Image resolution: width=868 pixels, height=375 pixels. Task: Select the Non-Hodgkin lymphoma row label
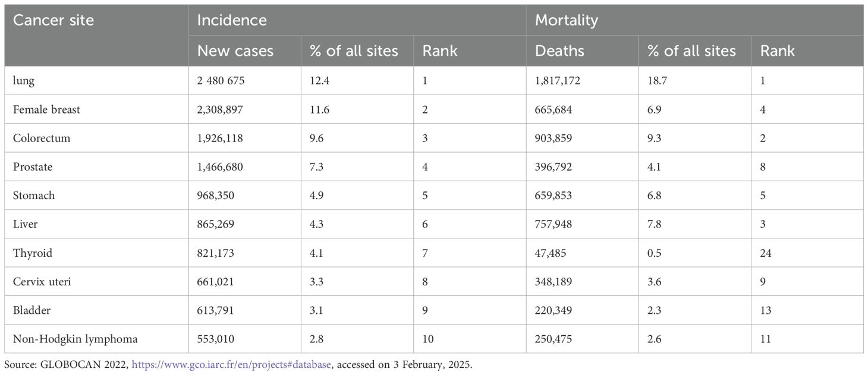[76, 339]
